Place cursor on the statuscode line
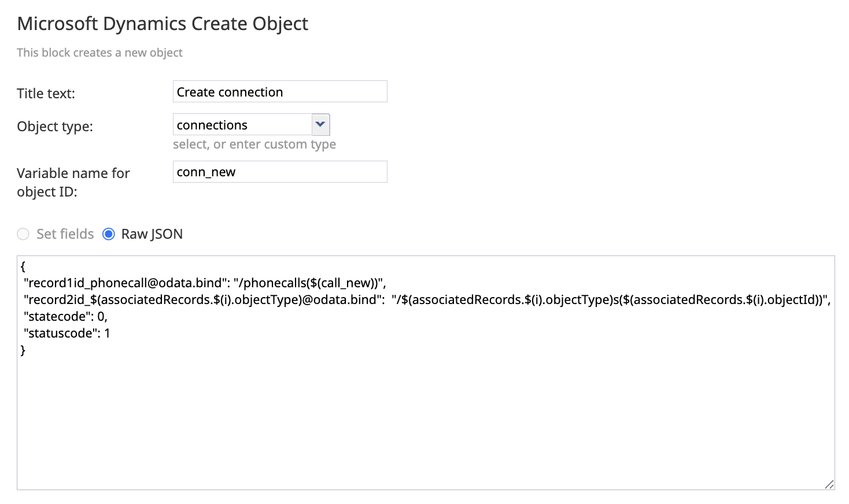Screen dimensions: 849x504 pyautogui.click(x=67, y=333)
